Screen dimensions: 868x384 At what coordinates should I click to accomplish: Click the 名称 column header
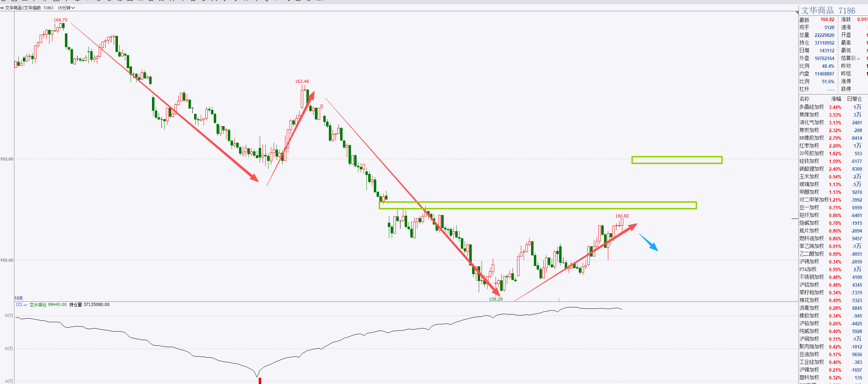(804, 99)
